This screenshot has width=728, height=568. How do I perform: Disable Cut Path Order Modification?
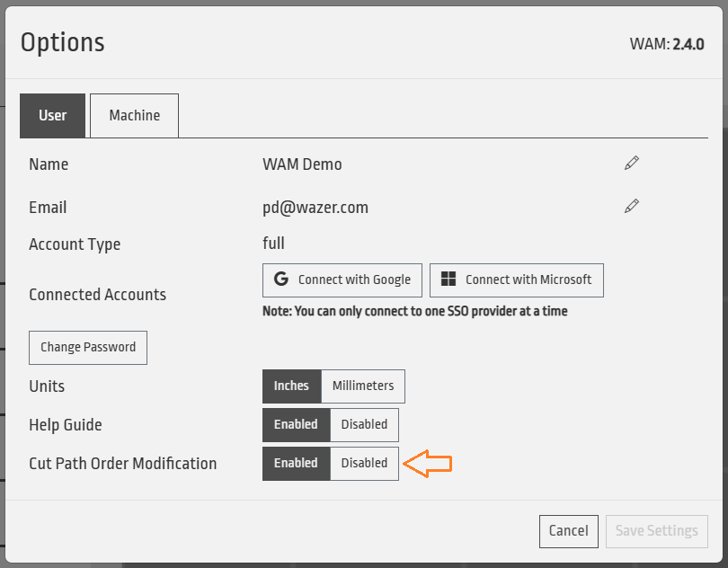[364, 463]
